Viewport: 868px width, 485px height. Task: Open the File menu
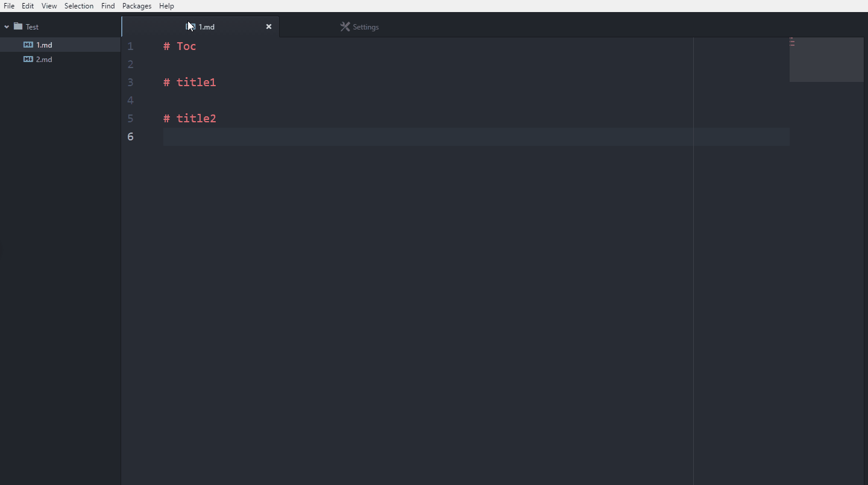point(9,6)
